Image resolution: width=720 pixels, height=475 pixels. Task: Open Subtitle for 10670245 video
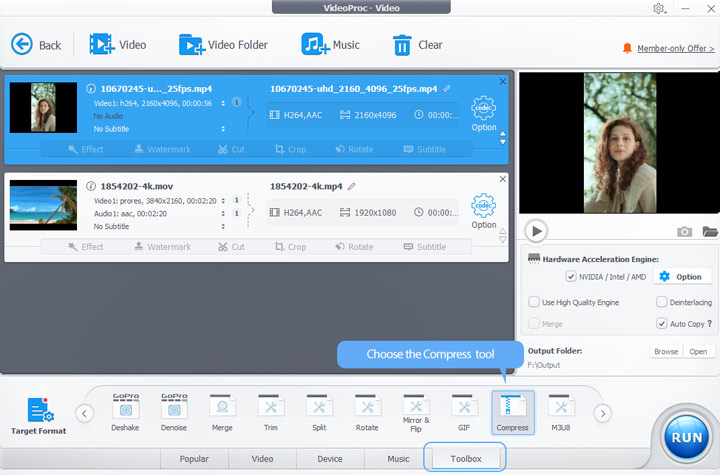[425, 149]
